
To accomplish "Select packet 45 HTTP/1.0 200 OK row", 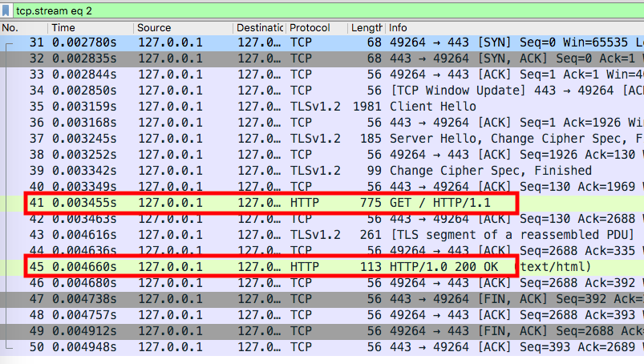I will pyautogui.click(x=322, y=267).
